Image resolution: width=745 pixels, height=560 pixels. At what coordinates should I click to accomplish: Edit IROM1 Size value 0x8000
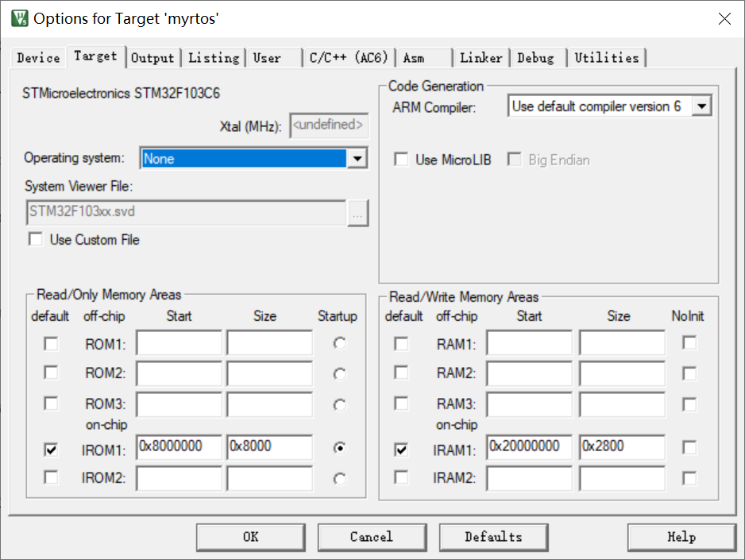point(269,447)
